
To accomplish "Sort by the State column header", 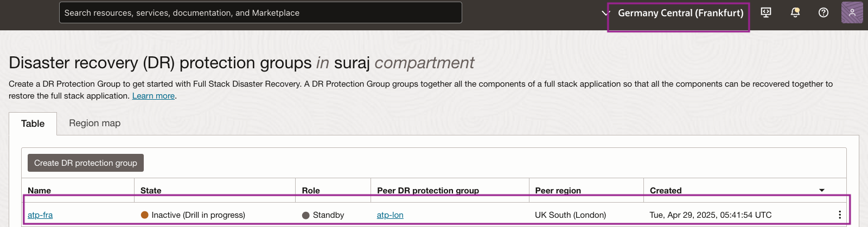I will click(151, 190).
